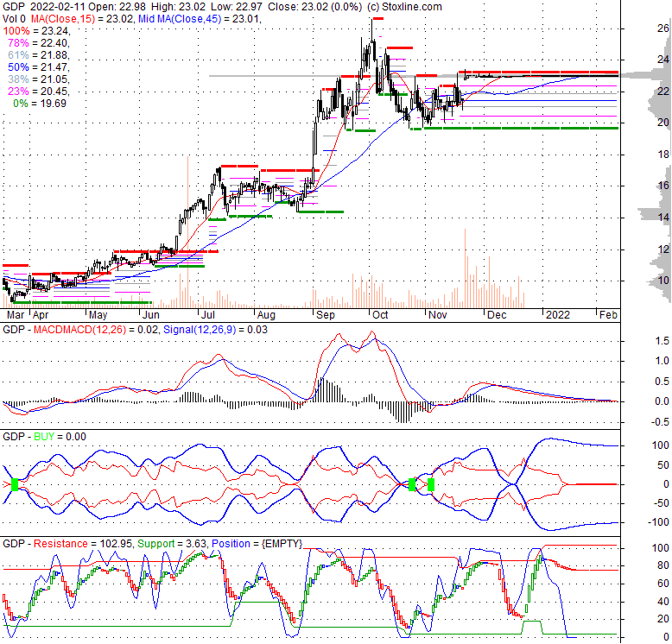Select the '50% = 21.47' Fibonacci level text
This screenshot has height=644, width=672.
(39, 66)
